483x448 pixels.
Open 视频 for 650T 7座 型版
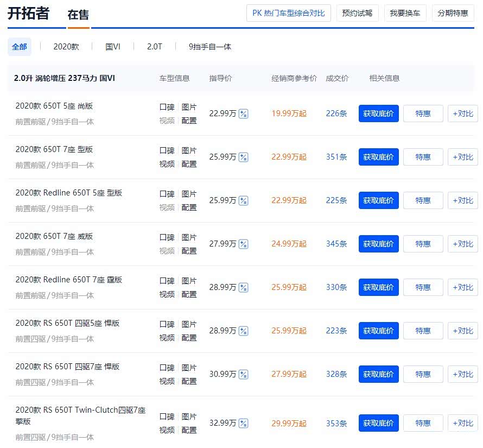(167, 164)
